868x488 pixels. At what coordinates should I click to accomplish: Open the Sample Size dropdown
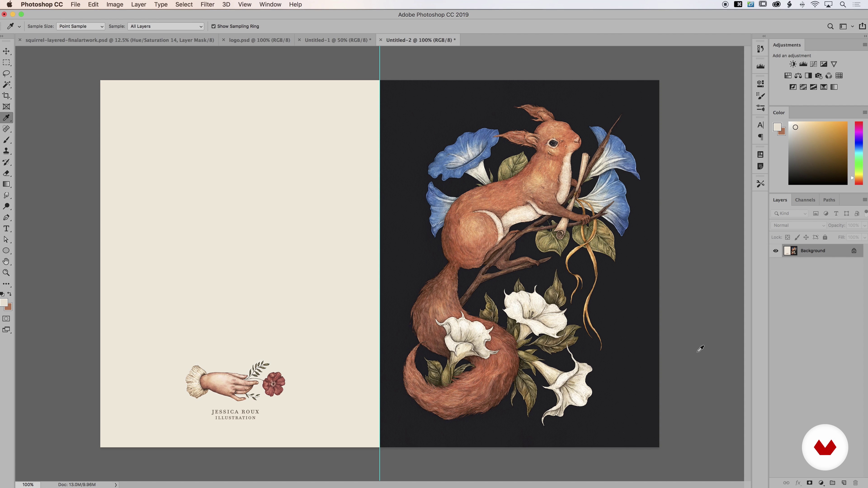[x=80, y=26]
